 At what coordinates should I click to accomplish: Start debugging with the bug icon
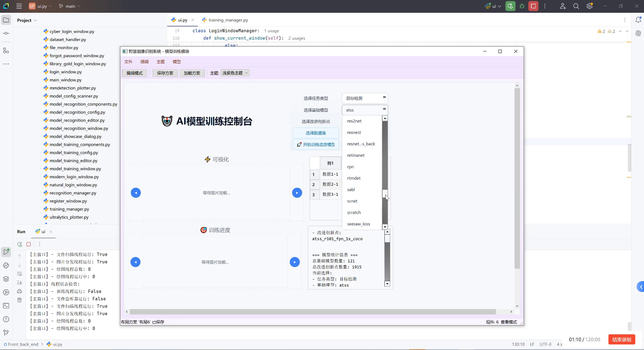(522, 6)
